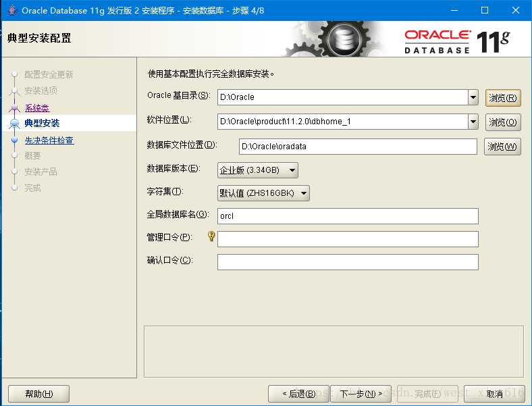Expand the 数据库版本 企业版 combo box
The width and height of the screenshot is (532, 406).
click(x=257, y=170)
